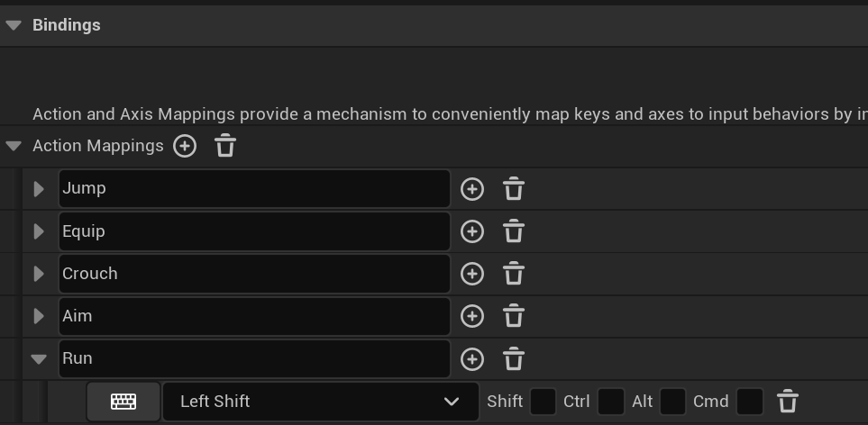Viewport: 868px width, 425px height.
Task: Remove the Left Shift key binding
Action: coord(788,402)
